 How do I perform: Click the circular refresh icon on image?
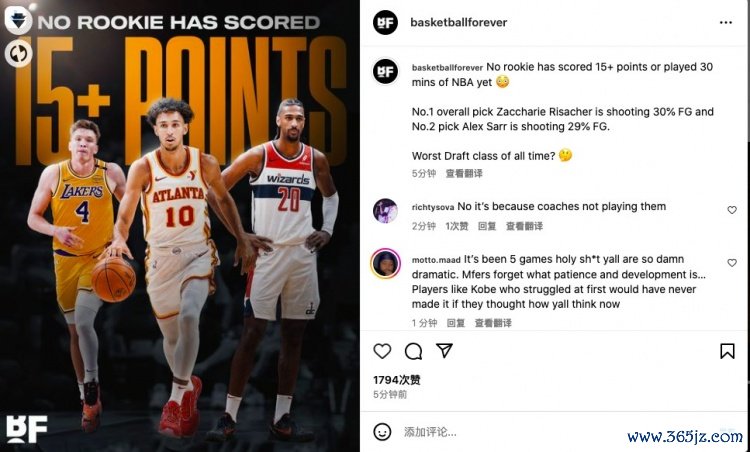click(x=18, y=54)
